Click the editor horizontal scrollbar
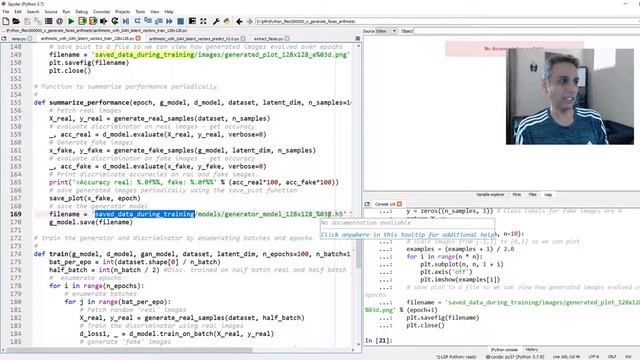The image size is (640, 360). pyautogui.click(x=179, y=350)
